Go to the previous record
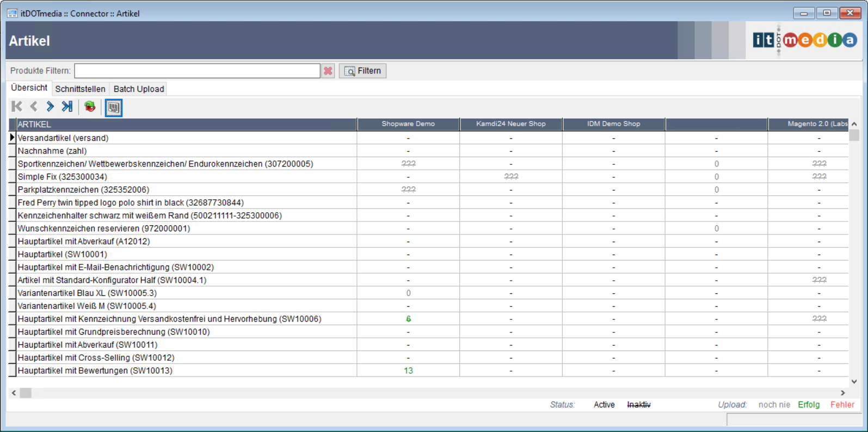Screen dimensions: 868x432 [34, 107]
